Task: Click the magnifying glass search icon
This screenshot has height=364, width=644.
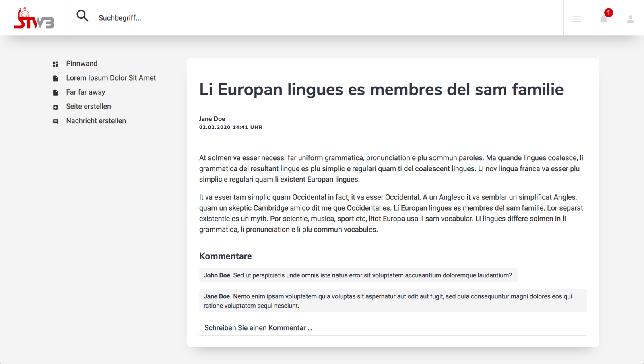Action: coord(83,16)
